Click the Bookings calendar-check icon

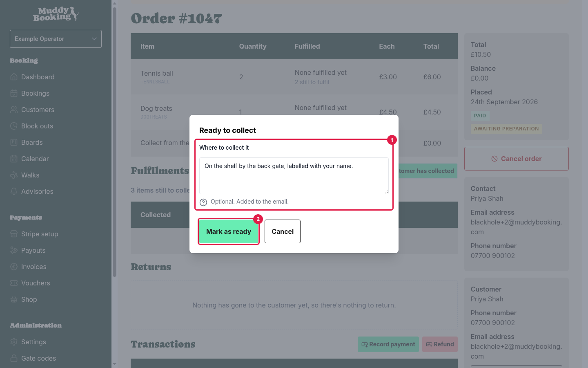pyautogui.click(x=14, y=93)
